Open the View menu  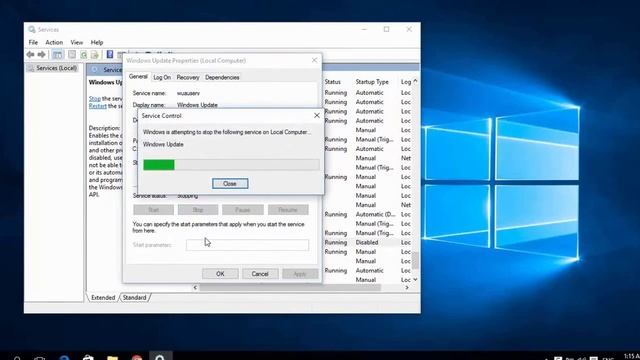click(x=76, y=42)
